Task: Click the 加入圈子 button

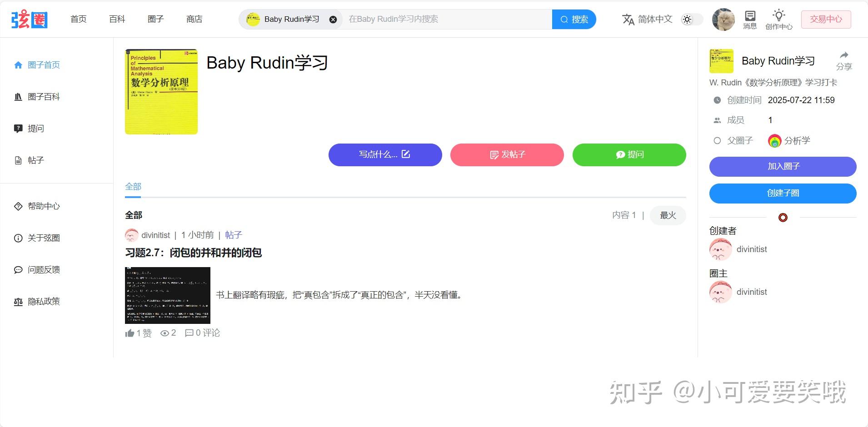Action: tap(782, 166)
